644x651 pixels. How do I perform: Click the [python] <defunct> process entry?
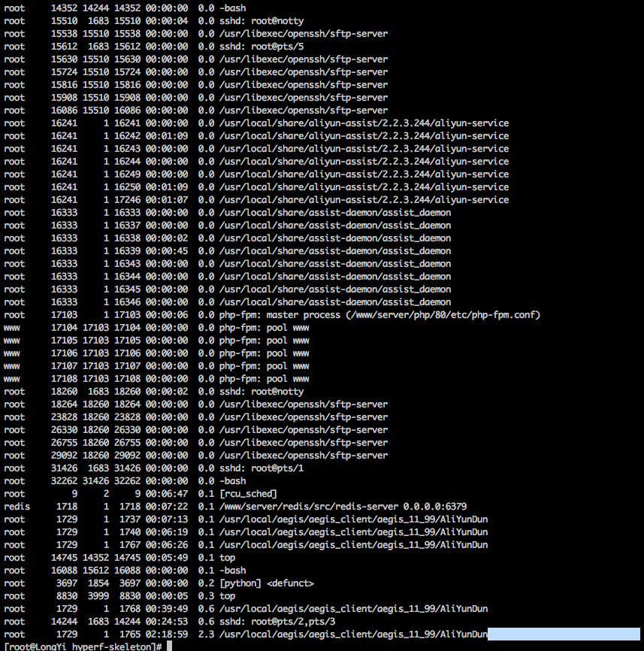[x=267, y=583]
